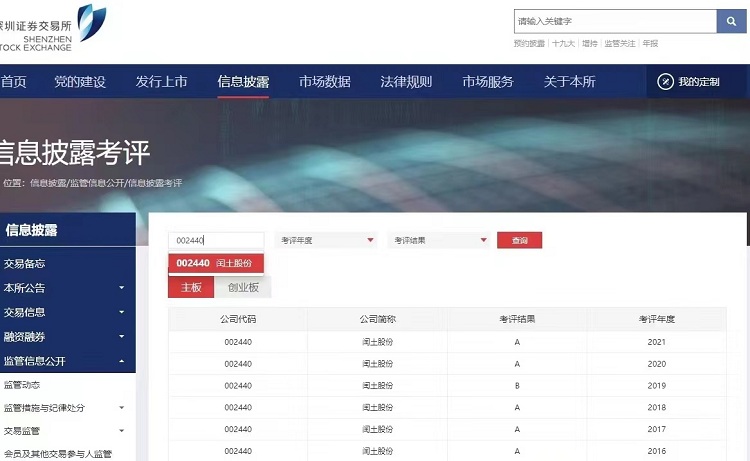Screen dimensions: 750x461
Task: Open 法律规则 in the navigation bar
Action: [406, 82]
